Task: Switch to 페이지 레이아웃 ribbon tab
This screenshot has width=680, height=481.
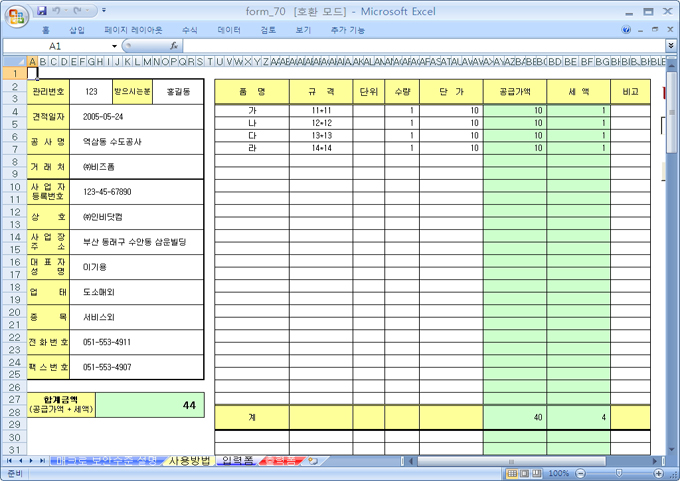Action: [x=133, y=30]
